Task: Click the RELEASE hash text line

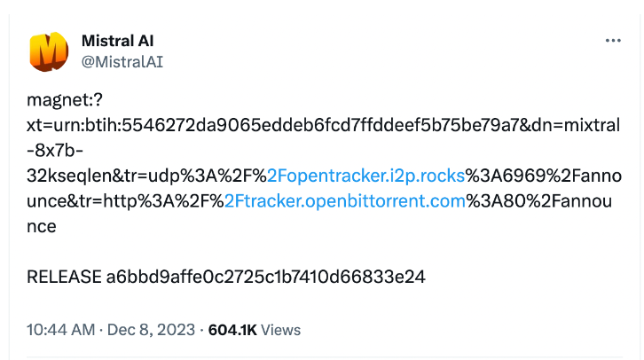Action: [226, 277]
